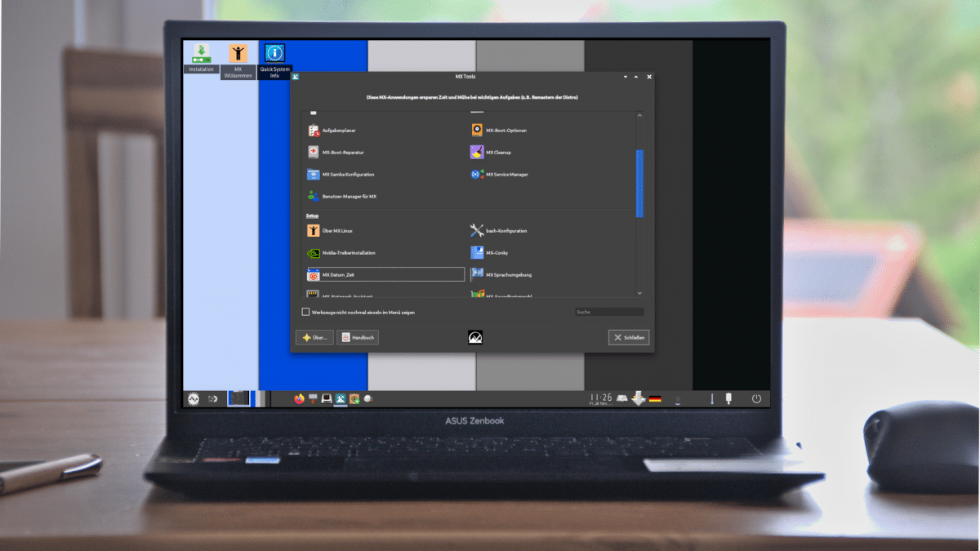Open MX-Boot-Optionen
The image size is (980, 551).
click(505, 129)
